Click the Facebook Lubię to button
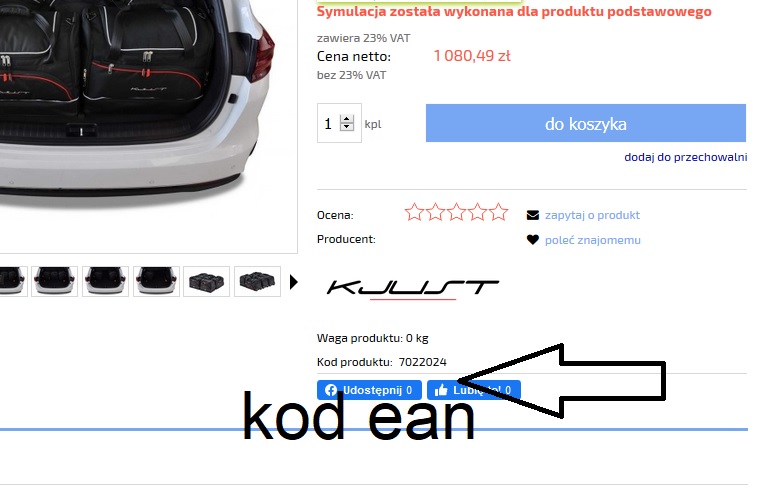The width and height of the screenshot is (763, 500). (474, 390)
